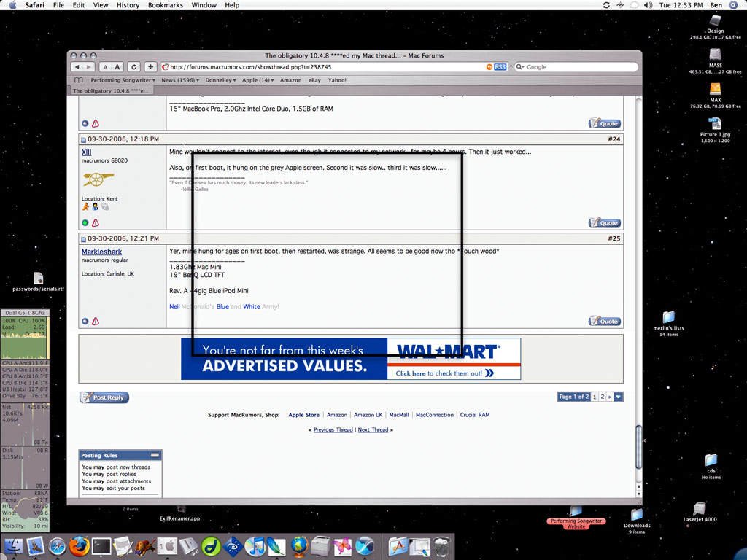Viewport: 747px width, 560px height.
Task: Select the 'The obligatory 10.4.8' tab
Action: click(x=112, y=90)
